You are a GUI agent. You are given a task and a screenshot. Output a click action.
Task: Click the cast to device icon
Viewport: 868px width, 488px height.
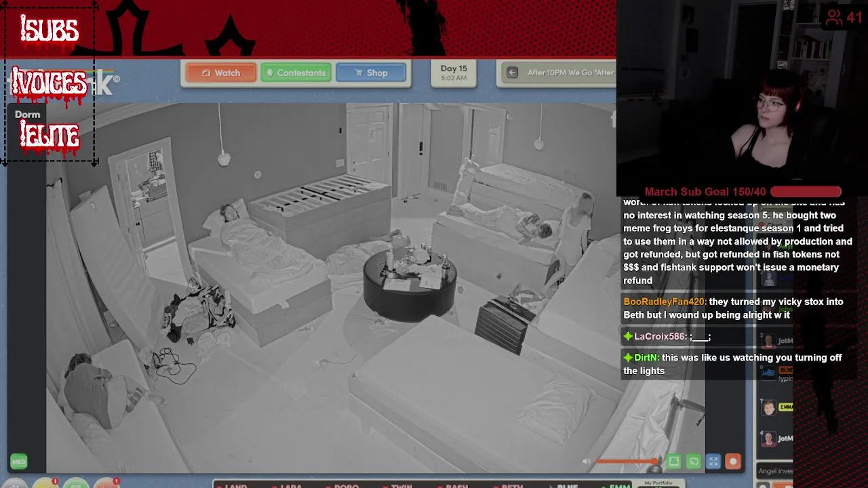(x=693, y=462)
